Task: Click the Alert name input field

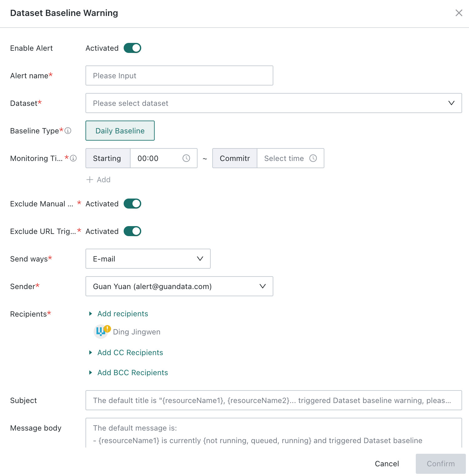Action: click(179, 75)
